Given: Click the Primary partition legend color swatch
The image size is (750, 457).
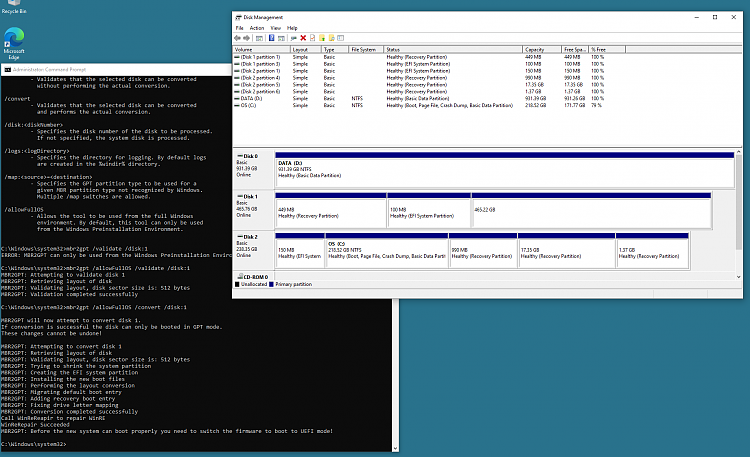Looking at the screenshot, I should tap(273, 285).
